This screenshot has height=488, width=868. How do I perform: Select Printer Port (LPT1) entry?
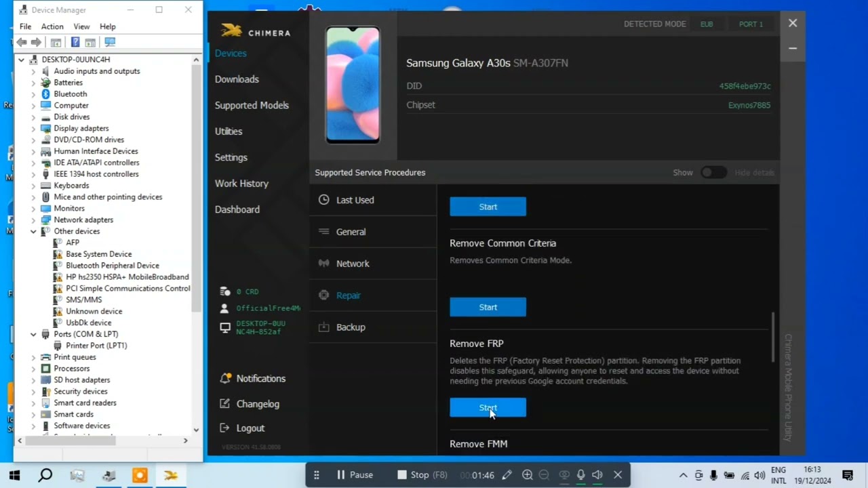point(96,346)
